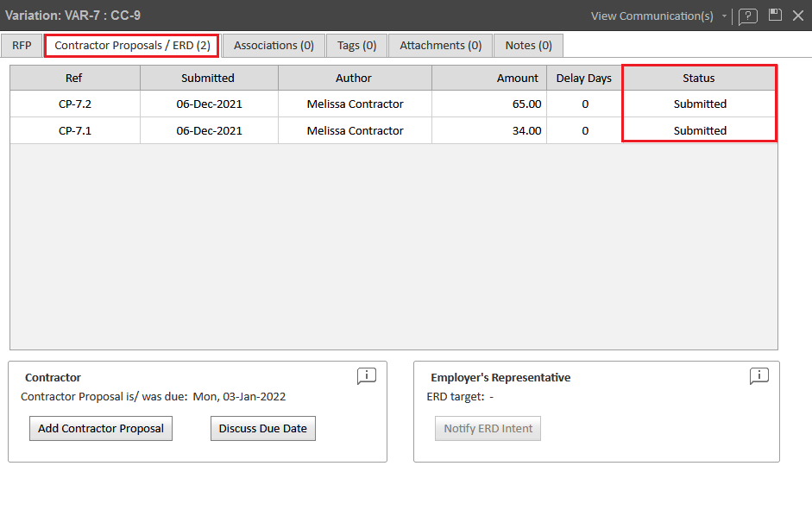
Task: Open the Employer's Representative info icon
Action: tap(759, 375)
